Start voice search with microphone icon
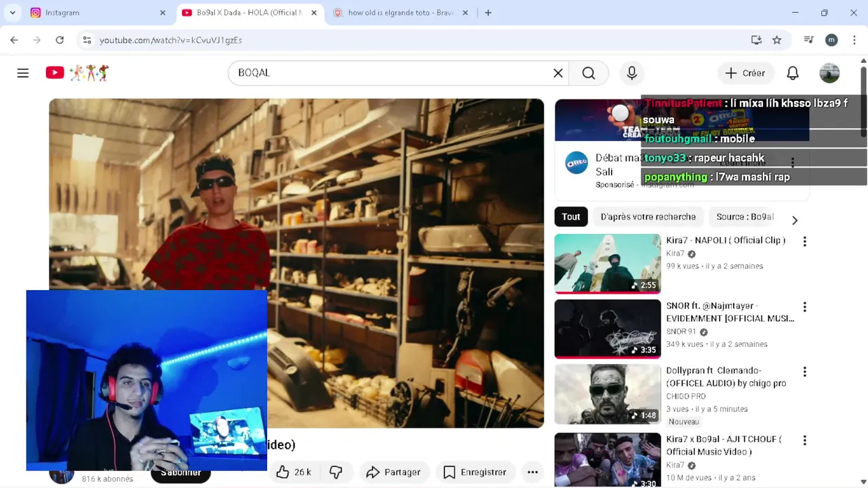The width and height of the screenshot is (868, 488). [x=632, y=73]
